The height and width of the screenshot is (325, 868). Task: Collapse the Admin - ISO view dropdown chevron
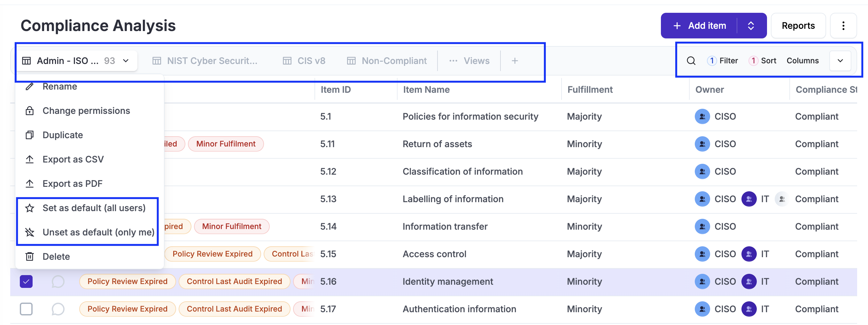[x=126, y=61]
